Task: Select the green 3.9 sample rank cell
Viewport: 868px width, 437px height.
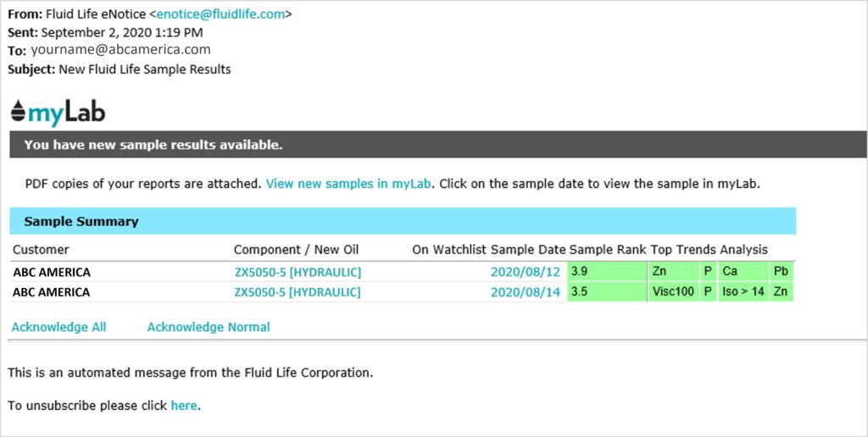Action: click(605, 272)
